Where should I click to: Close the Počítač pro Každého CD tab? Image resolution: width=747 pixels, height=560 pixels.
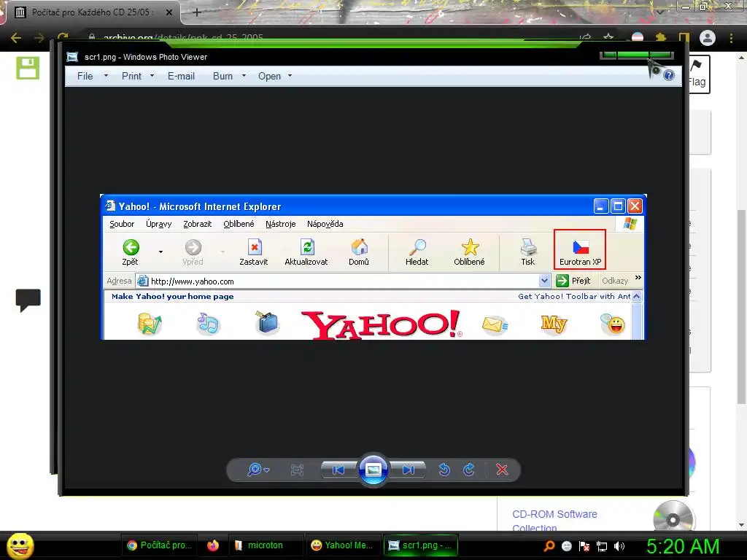pyautogui.click(x=169, y=12)
